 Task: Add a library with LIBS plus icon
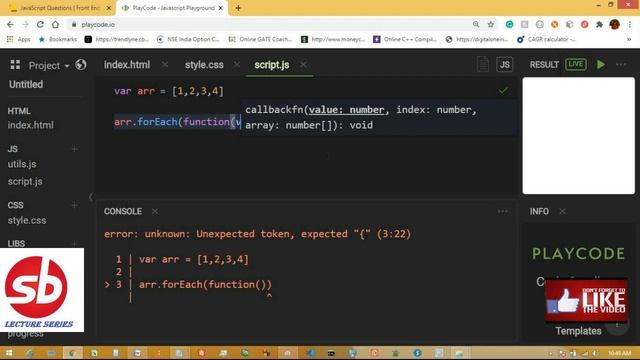tap(74, 244)
